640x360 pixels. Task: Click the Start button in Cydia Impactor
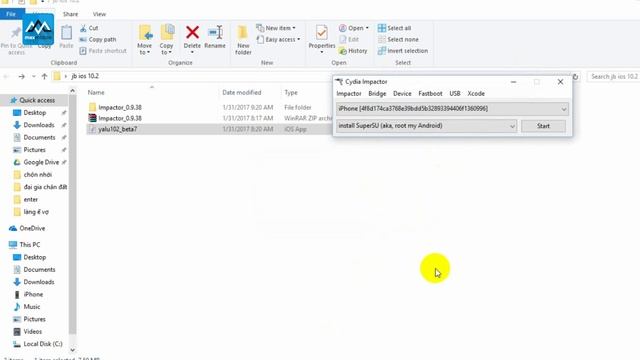[x=543, y=126]
